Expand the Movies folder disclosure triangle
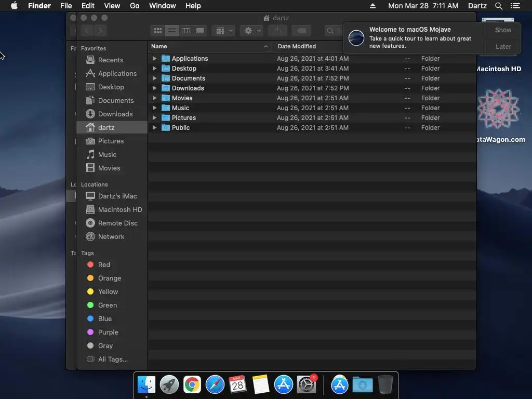The width and height of the screenshot is (532, 399). [154, 98]
